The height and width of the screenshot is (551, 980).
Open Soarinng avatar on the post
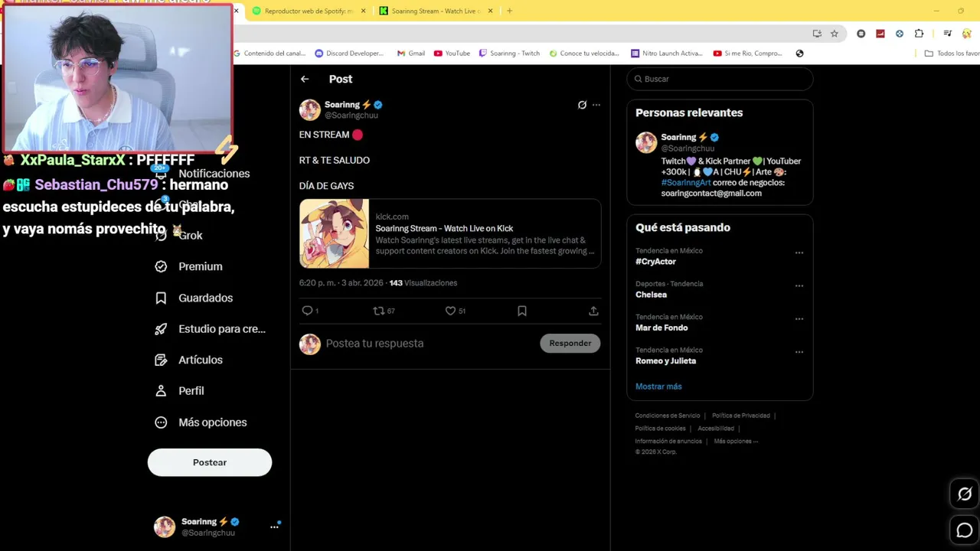click(x=310, y=109)
